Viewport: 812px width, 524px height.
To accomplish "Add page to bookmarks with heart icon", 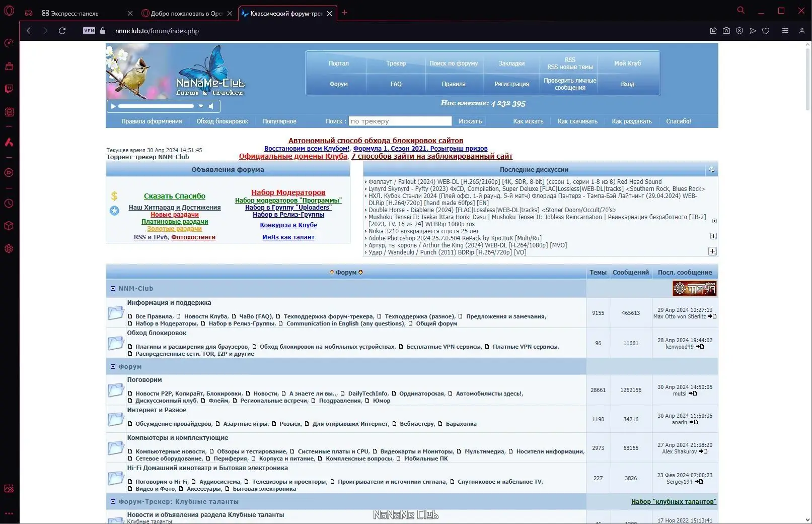I will coord(766,31).
